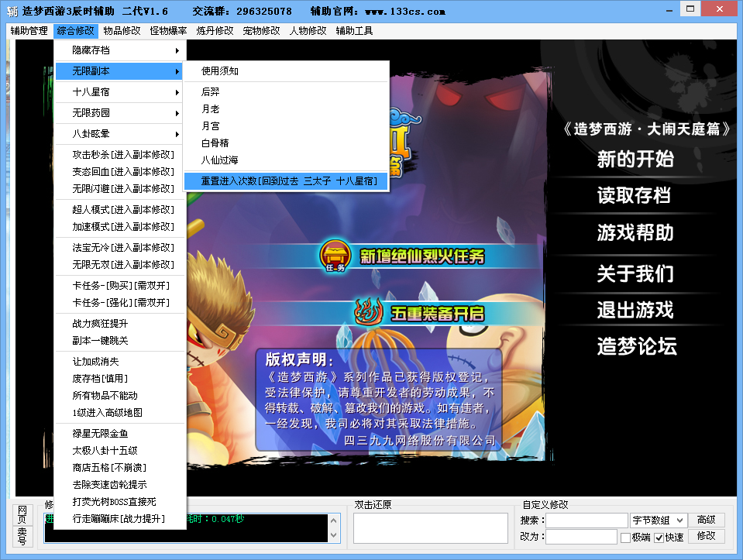Click 重置进入次数 menu item

point(286,181)
